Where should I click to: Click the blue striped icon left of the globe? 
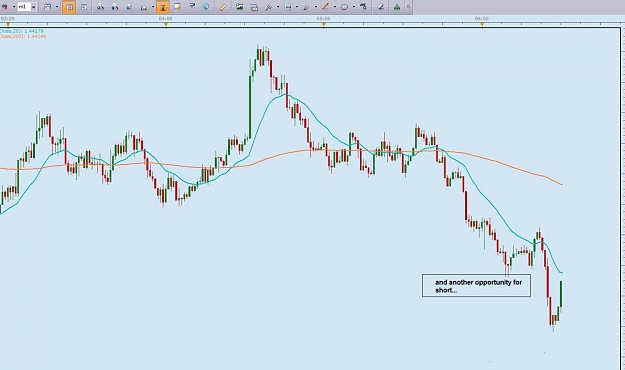[192, 6]
